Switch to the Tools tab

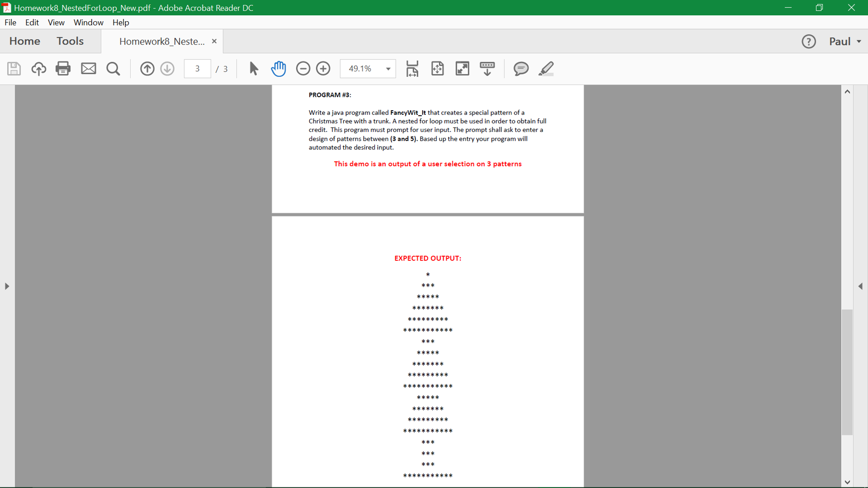click(70, 41)
